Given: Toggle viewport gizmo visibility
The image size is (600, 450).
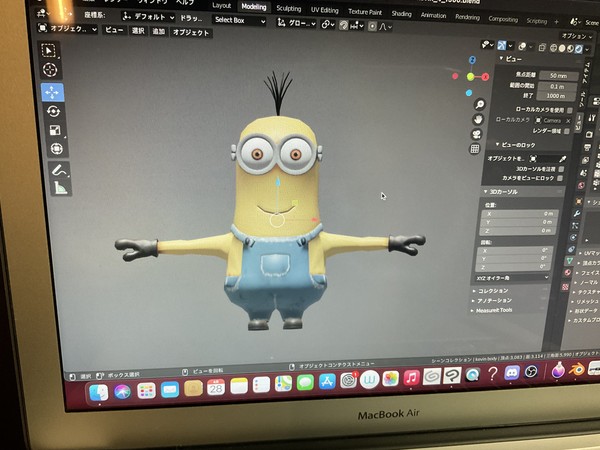Looking at the screenshot, I should (502, 46).
